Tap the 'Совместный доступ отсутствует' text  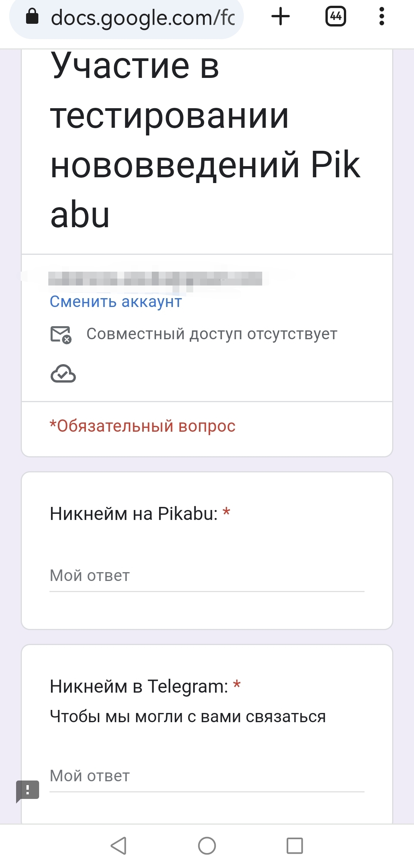tap(212, 334)
